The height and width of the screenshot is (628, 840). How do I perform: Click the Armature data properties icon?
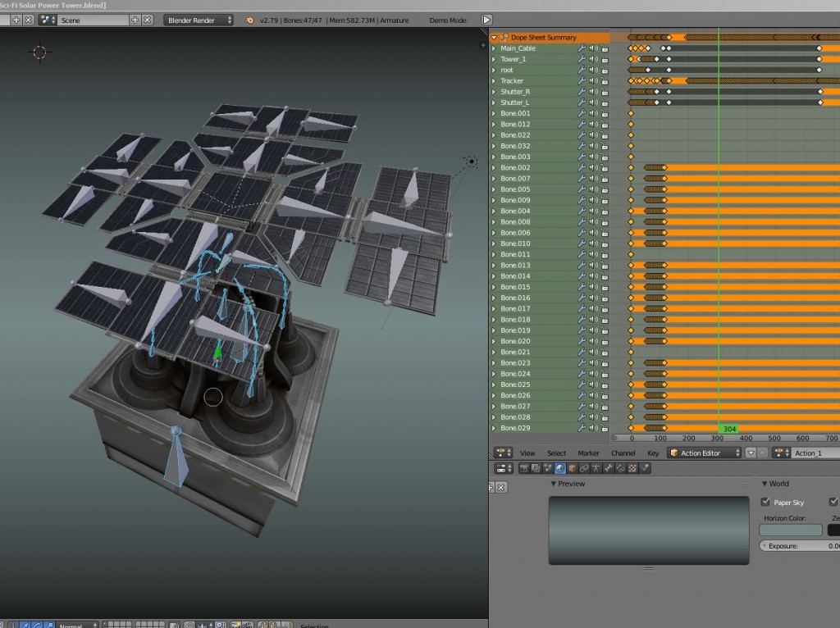[x=596, y=468]
